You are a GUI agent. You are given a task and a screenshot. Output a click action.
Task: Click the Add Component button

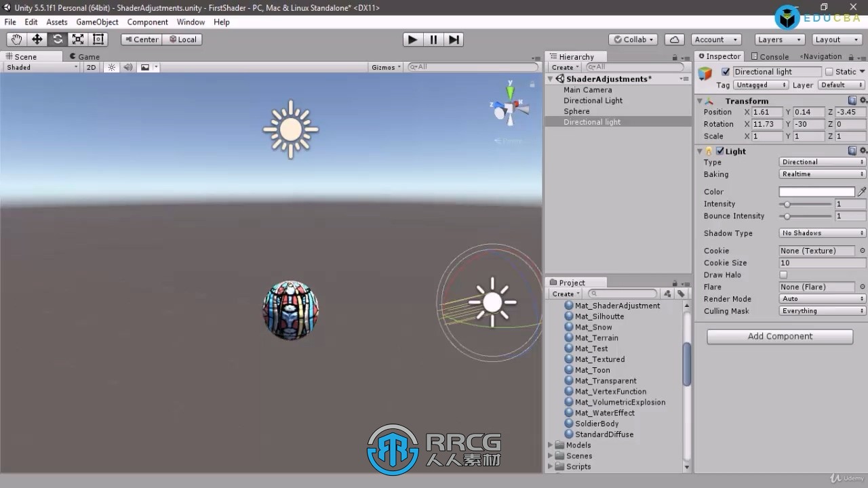(780, 336)
